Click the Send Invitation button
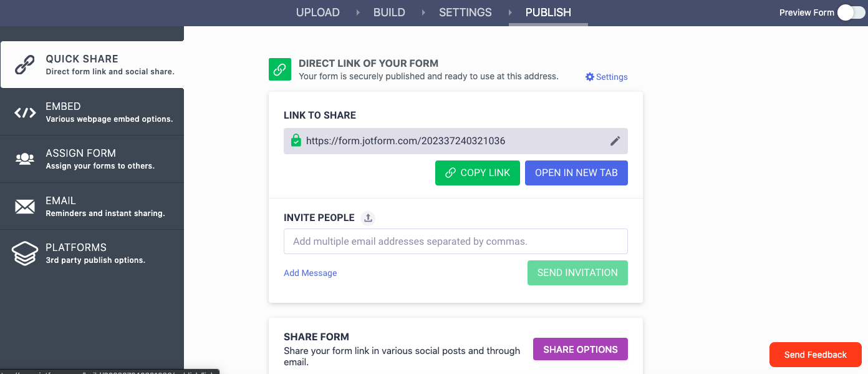Image resolution: width=868 pixels, height=374 pixels. [577, 273]
